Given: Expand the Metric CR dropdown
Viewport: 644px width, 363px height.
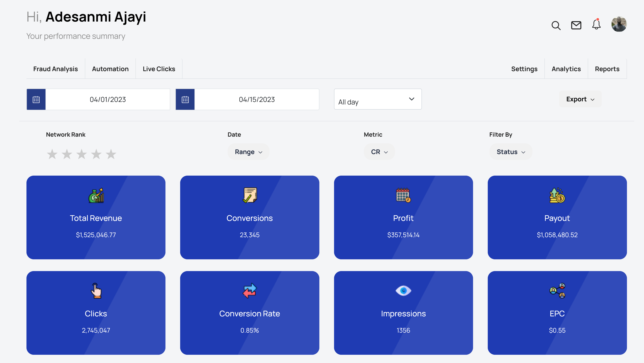Looking at the screenshot, I should (x=378, y=152).
